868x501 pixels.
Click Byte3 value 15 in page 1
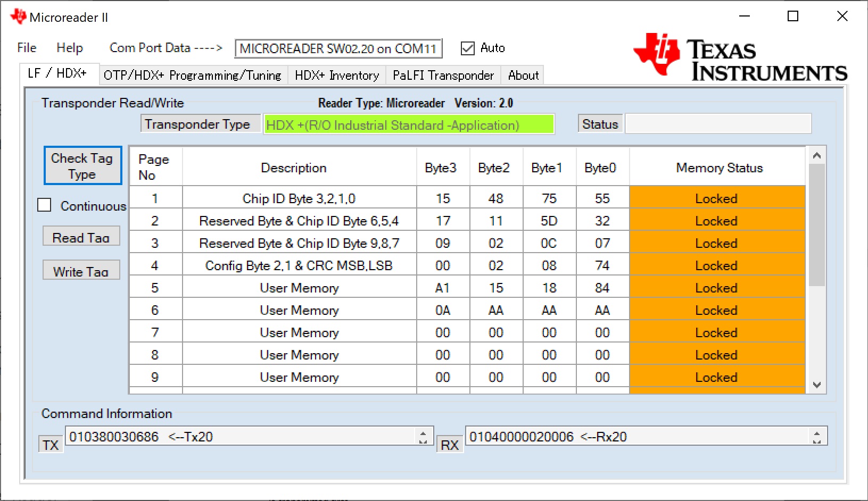pyautogui.click(x=443, y=198)
